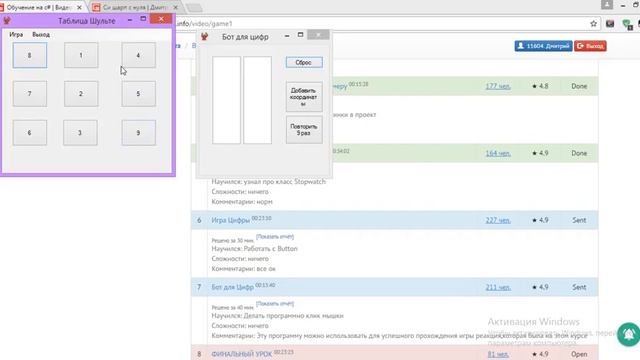Click the Sent status of lesson 6
Screen dimensions: 640x360
[579, 220]
